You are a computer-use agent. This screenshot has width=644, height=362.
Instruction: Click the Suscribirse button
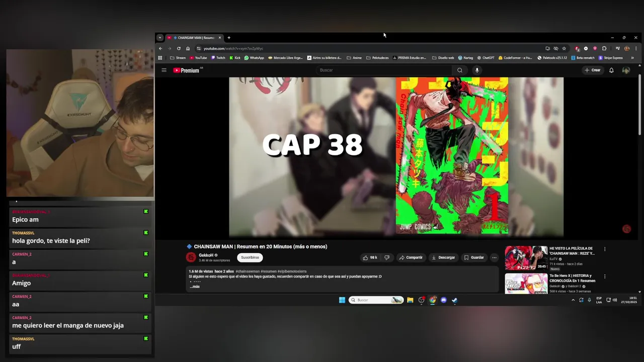tap(250, 257)
